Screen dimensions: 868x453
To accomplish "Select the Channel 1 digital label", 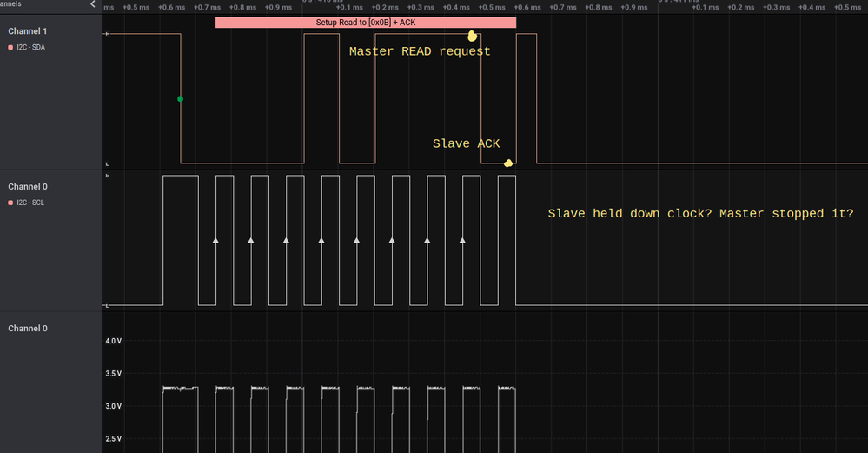I will click(x=28, y=31).
